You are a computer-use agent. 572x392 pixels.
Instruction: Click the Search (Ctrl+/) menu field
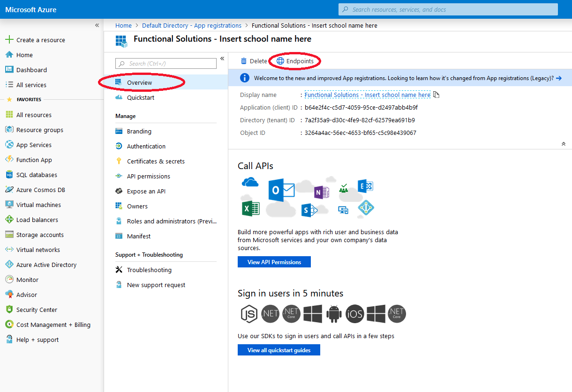click(x=166, y=63)
